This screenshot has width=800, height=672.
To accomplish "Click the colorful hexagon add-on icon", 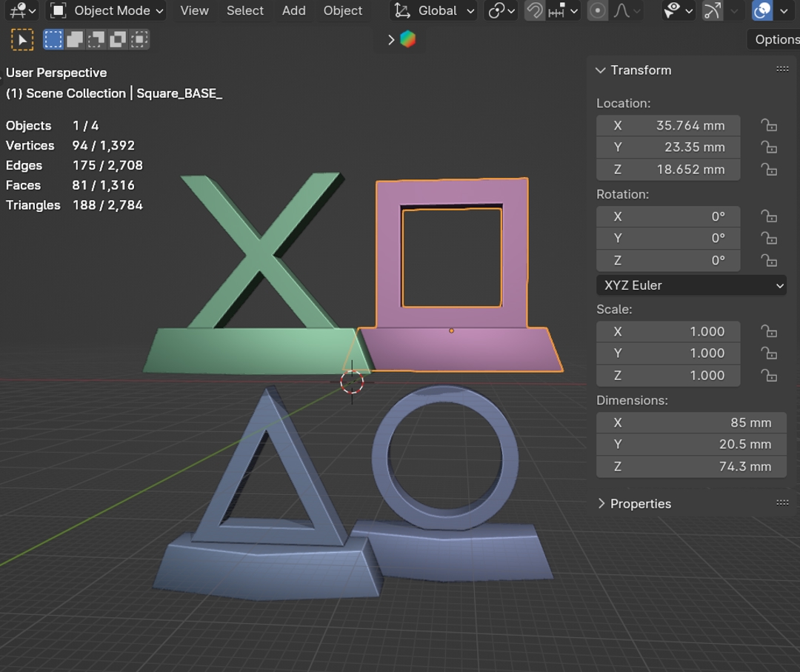I will (407, 40).
